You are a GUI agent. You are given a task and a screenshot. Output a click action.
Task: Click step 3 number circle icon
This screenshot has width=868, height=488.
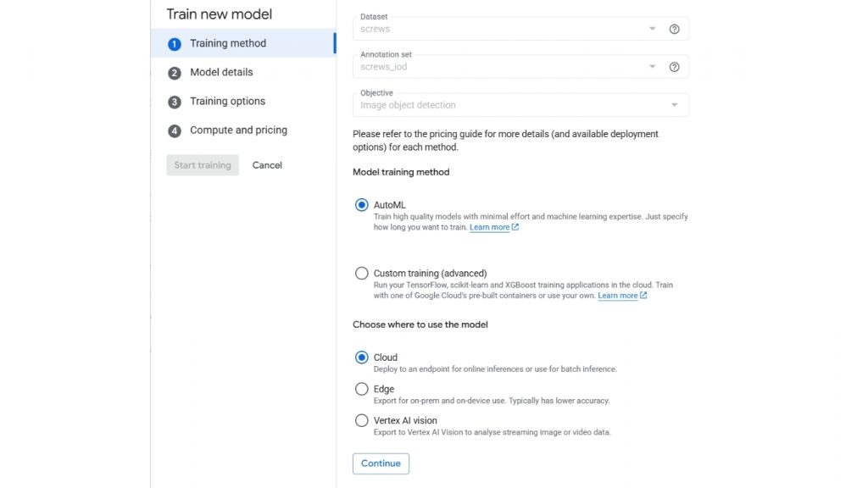pyautogui.click(x=175, y=102)
